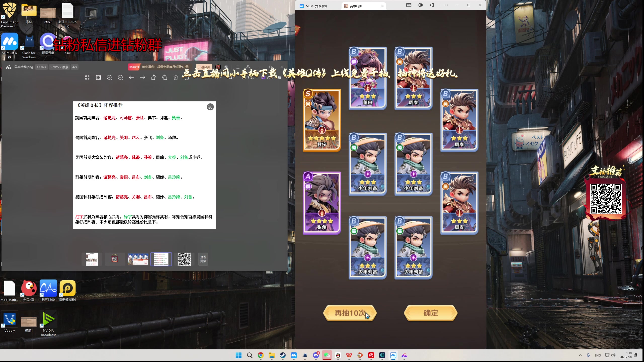This screenshot has height=362, width=644.
Task: Open CaptureAge desktop shortcut
Action: point(10,15)
